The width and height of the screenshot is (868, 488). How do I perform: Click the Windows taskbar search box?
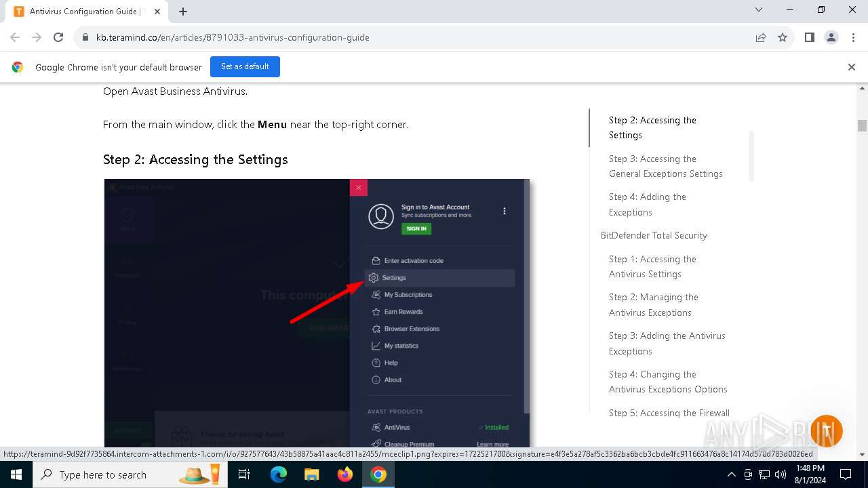point(131,474)
